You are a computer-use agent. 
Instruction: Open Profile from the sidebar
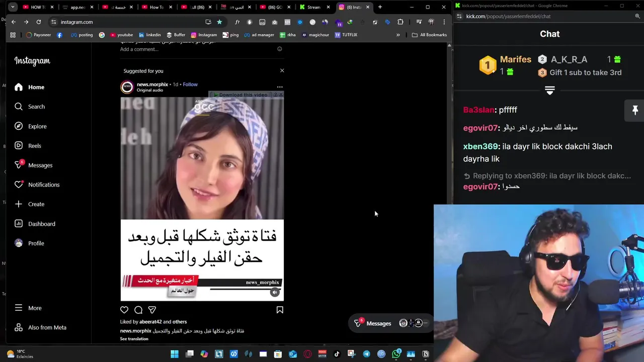click(x=29, y=243)
